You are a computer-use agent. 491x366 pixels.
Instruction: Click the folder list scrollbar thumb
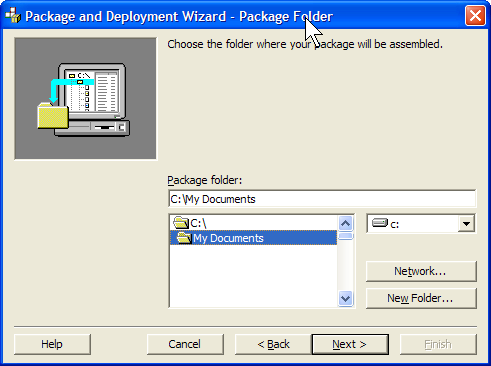click(345, 236)
